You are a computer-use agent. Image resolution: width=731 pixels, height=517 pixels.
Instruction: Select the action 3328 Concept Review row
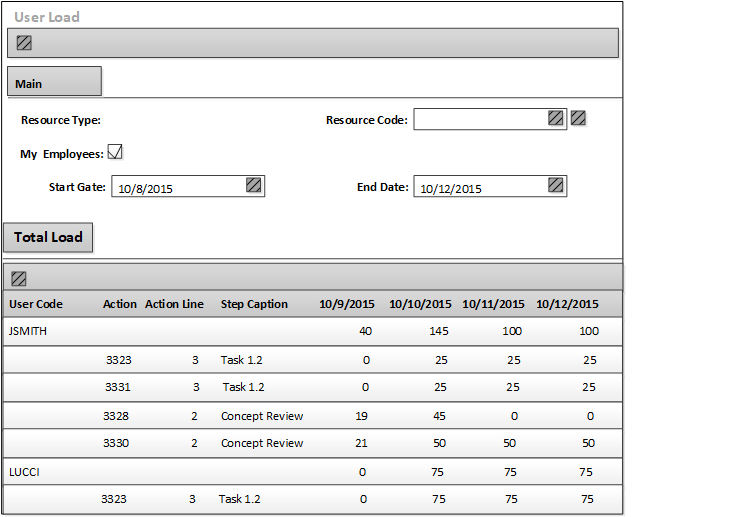[260, 416]
